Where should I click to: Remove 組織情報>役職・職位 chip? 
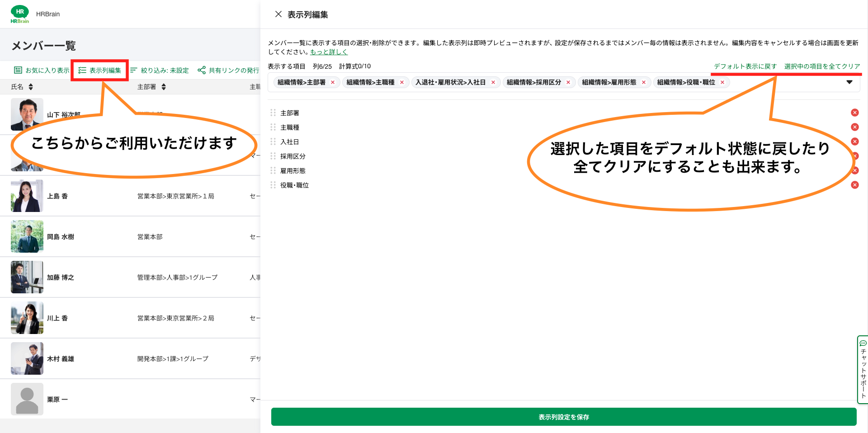pyautogui.click(x=722, y=82)
